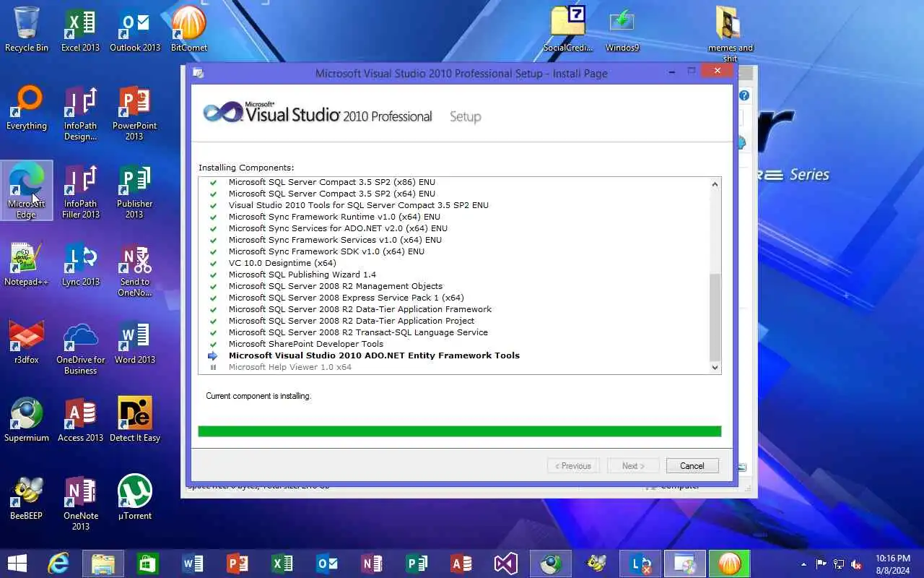Click the Visual Studio 2010 Professional logo
The height and width of the screenshot is (578, 924).
coord(317,113)
